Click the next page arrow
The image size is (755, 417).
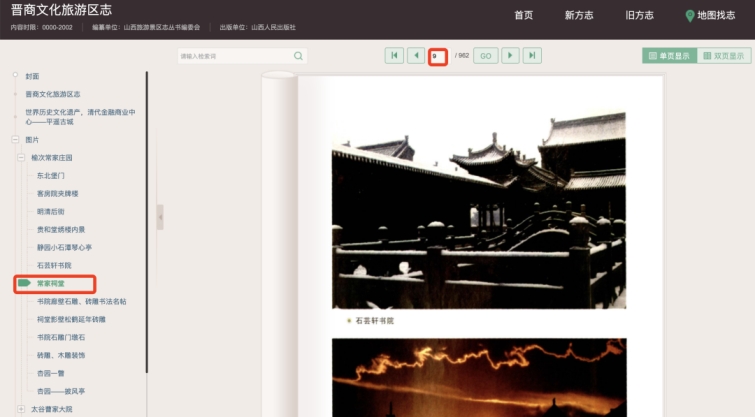[x=511, y=56]
